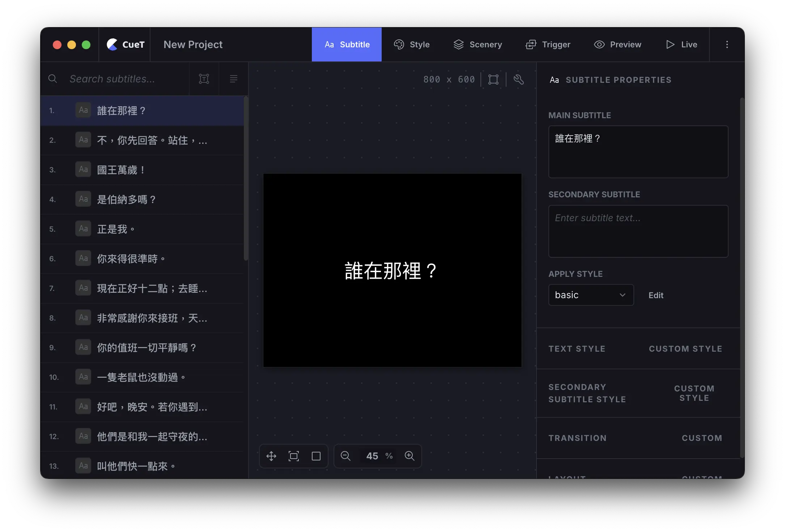Click the Aa icon on row 5 正是我
Image resolution: width=785 pixels, height=532 pixels.
pyautogui.click(x=83, y=229)
